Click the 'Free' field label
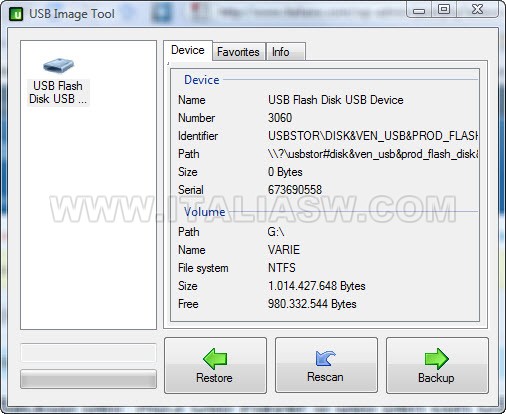This screenshot has height=414, width=506. (x=188, y=304)
